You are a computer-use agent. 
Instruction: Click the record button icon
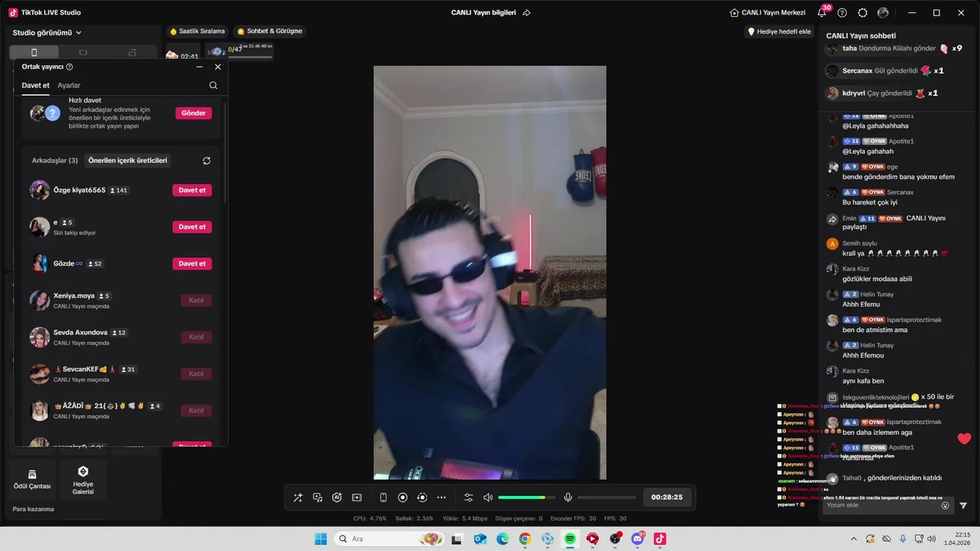pos(403,497)
